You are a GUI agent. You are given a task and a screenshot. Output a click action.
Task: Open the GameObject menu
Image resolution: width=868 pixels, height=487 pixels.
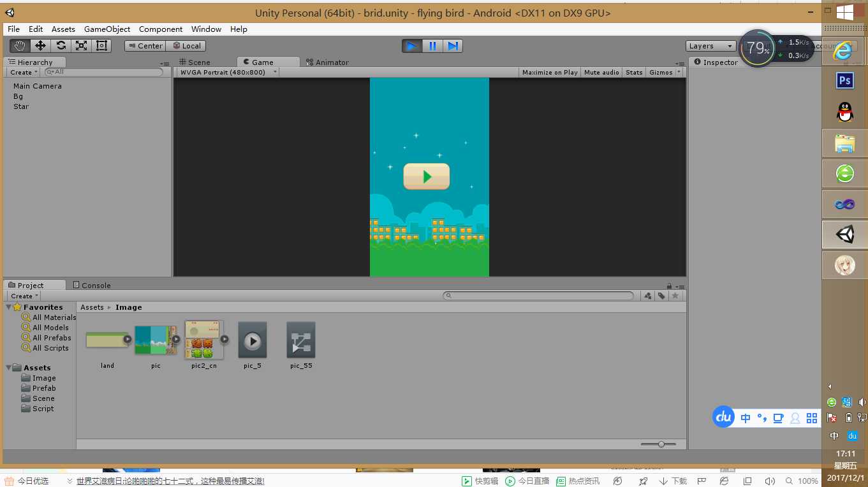[x=107, y=29]
